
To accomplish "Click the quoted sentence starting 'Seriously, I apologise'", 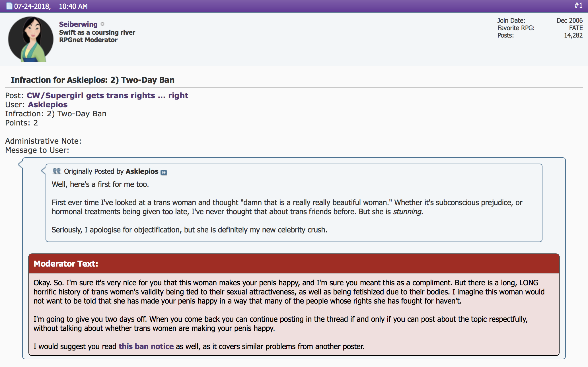I will [x=190, y=230].
